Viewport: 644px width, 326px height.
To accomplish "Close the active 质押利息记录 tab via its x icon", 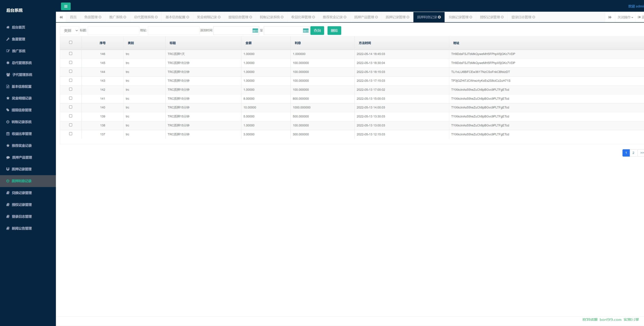I will (x=439, y=17).
